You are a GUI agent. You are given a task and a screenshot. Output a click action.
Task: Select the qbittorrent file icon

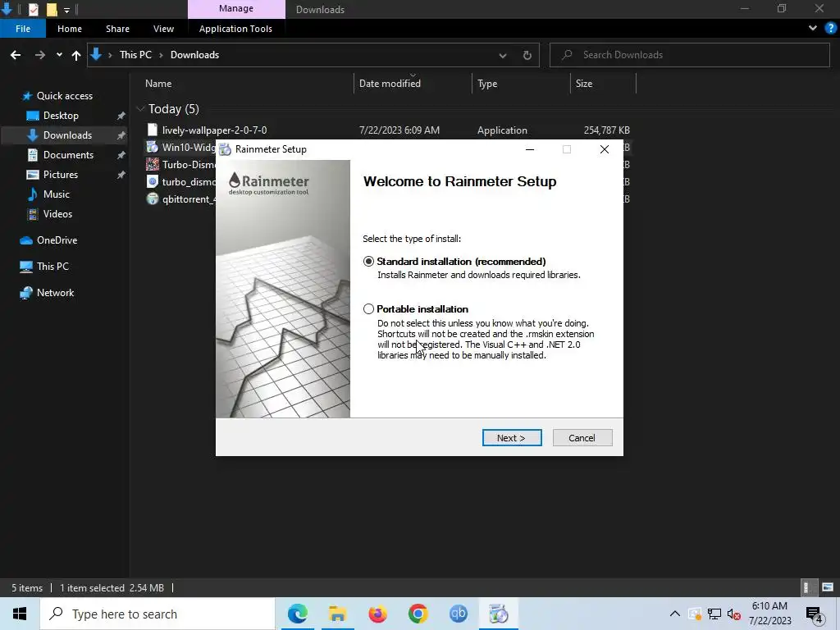pos(153,199)
